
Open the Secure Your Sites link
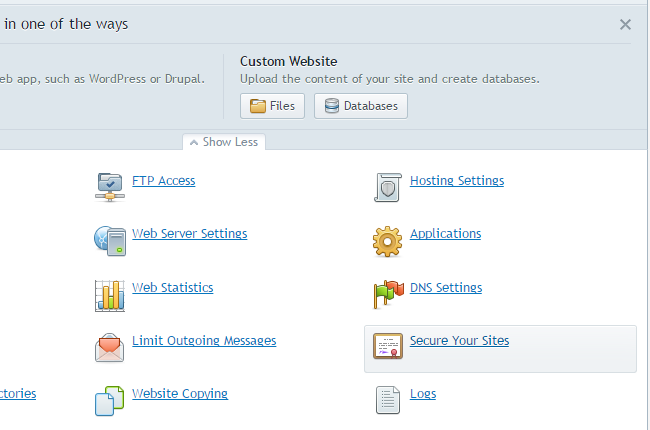click(x=459, y=341)
